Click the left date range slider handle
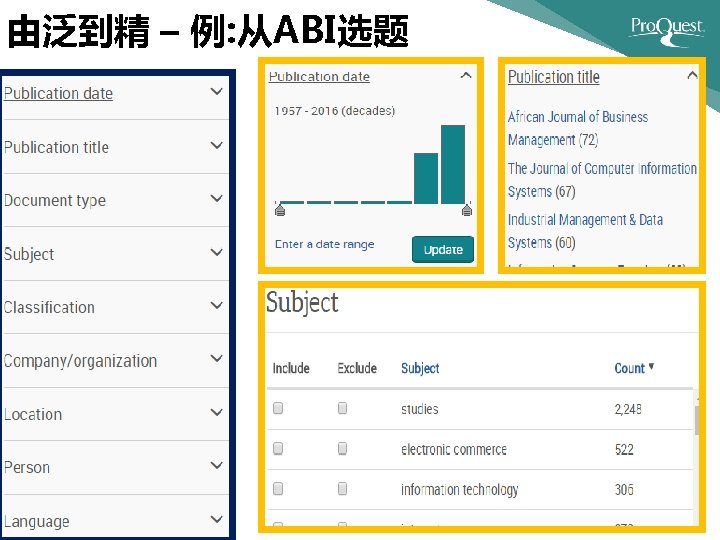 [x=280, y=210]
